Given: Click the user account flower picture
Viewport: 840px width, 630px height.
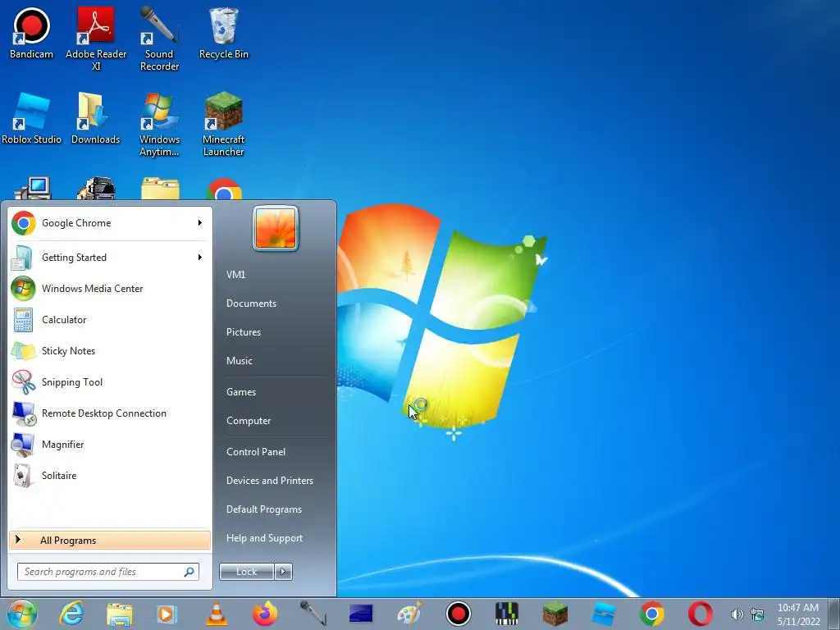Looking at the screenshot, I should pyautogui.click(x=276, y=228).
